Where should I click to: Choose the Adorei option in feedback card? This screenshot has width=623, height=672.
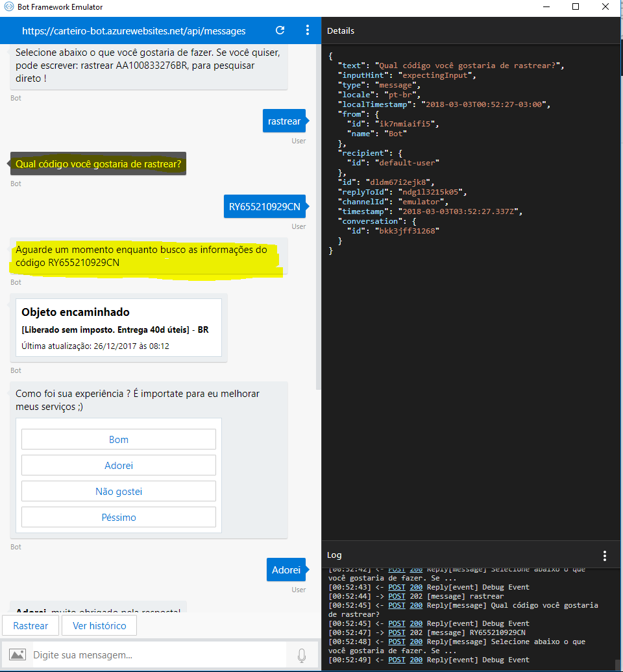pyautogui.click(x=119, y=466)
